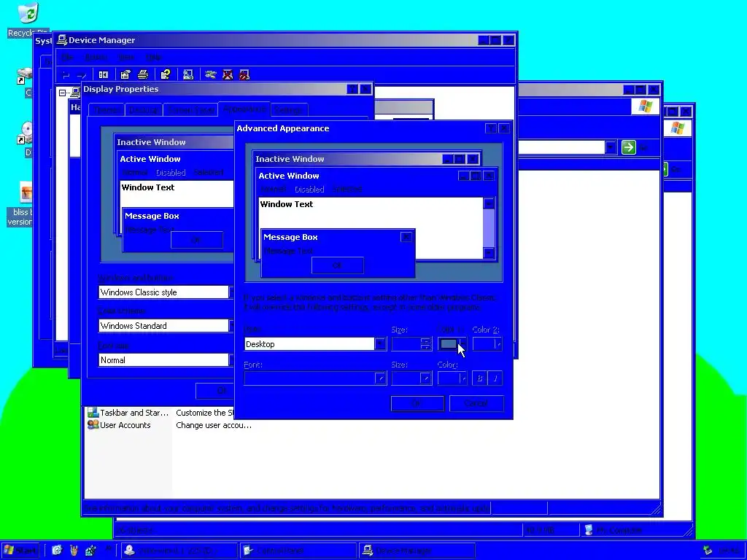Click the green Go arrow in the Control Panel address bar
Screen dimensions: 747x560
tap(628, 147)
